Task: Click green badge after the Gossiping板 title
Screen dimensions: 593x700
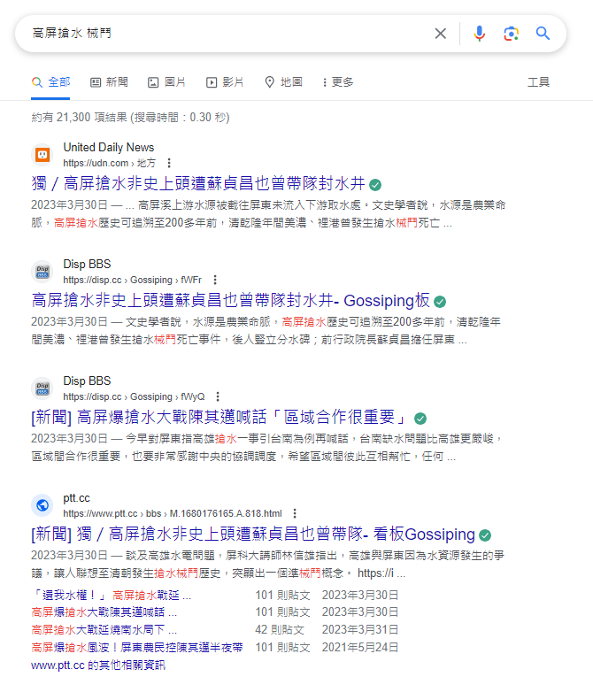Action: tap(440, 302)
